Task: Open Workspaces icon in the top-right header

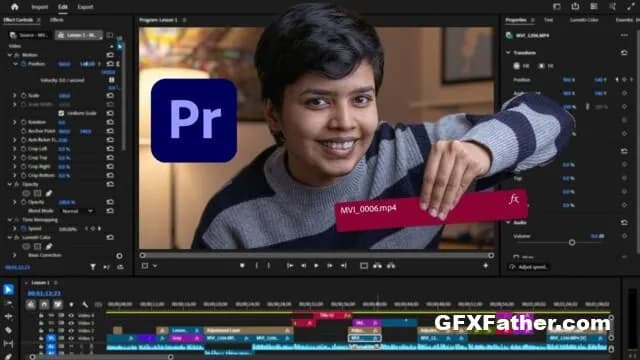Action: 557,7
